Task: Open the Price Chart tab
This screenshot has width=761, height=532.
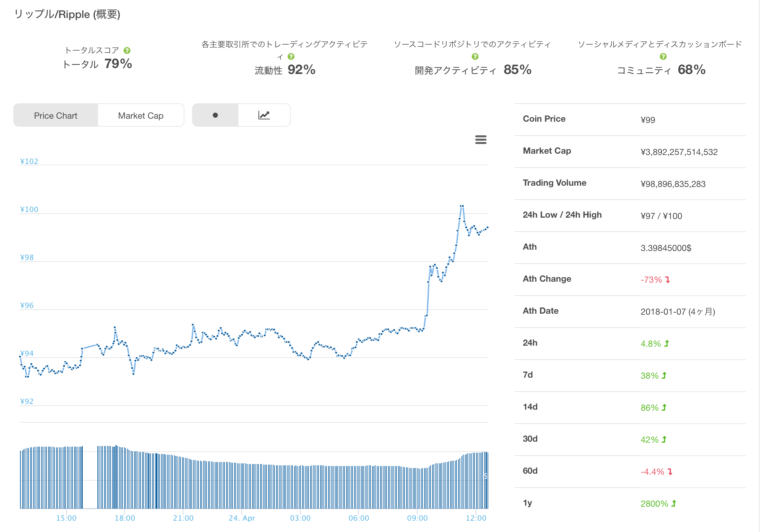Action: click(56, 115)
